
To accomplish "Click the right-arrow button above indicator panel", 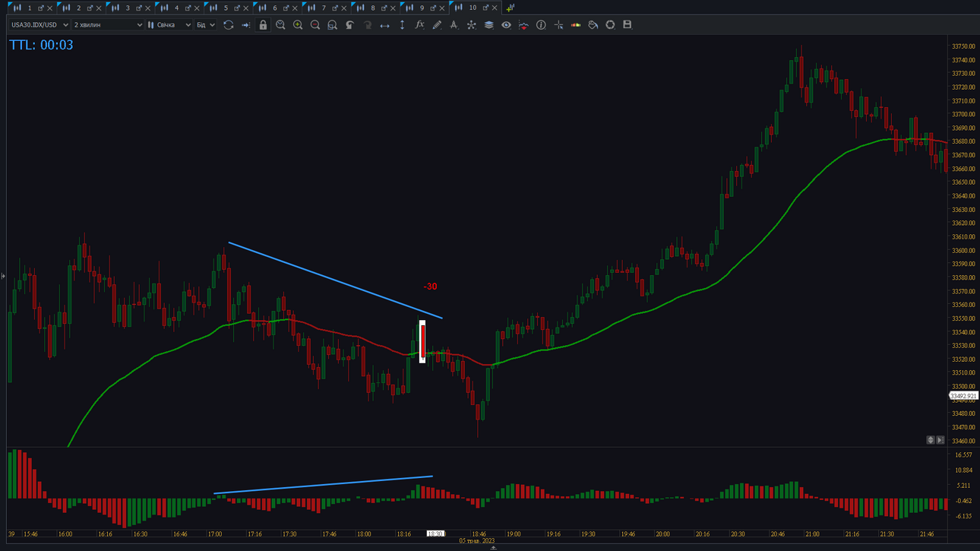I will point(940,440).
